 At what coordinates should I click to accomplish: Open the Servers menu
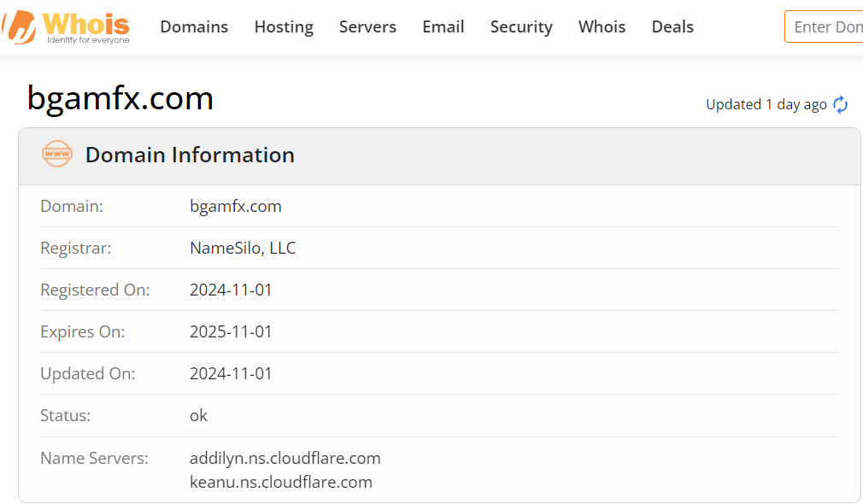click(367, 26)
